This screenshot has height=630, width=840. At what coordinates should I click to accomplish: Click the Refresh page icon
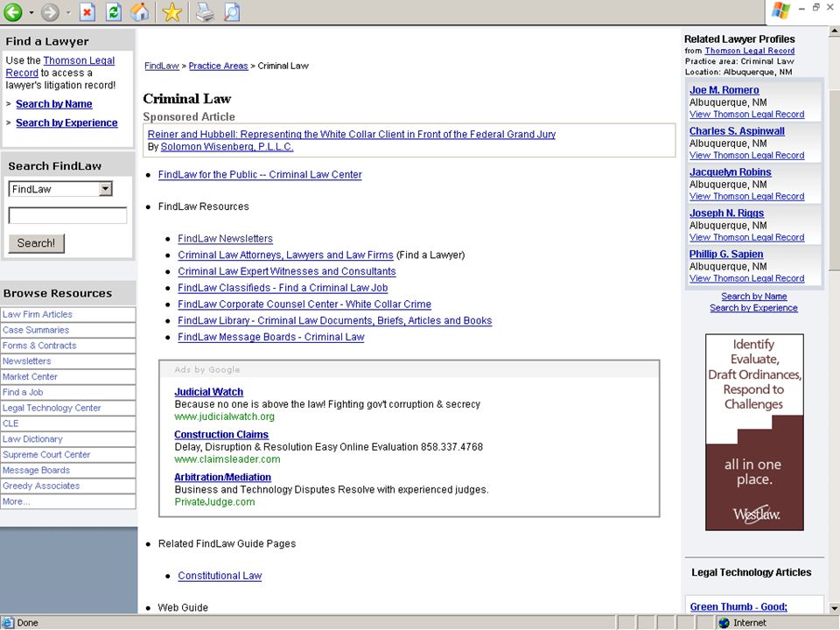pyautogui.click(x=114, y=11)
